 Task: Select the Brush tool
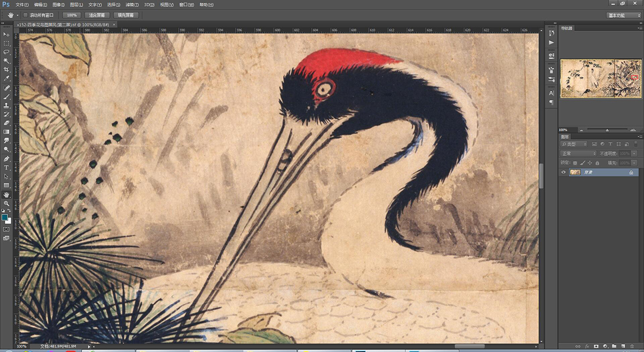pos(6,97)
